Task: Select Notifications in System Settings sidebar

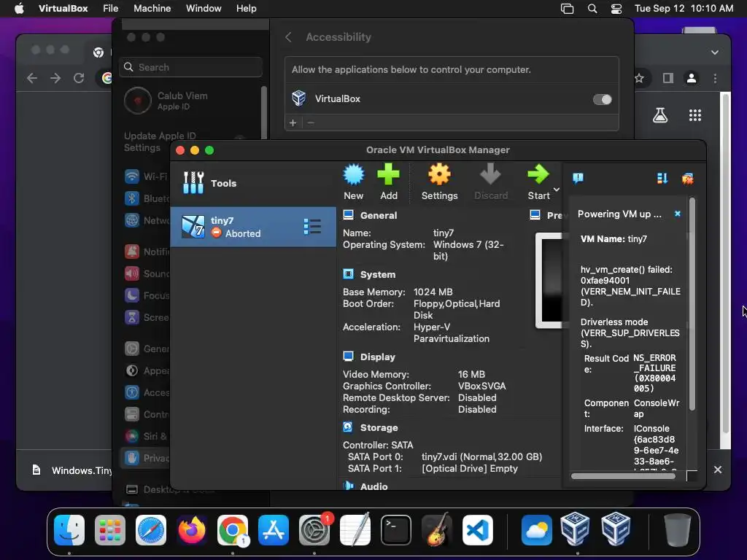Action: pyautogui.click(x=146, y=252)
